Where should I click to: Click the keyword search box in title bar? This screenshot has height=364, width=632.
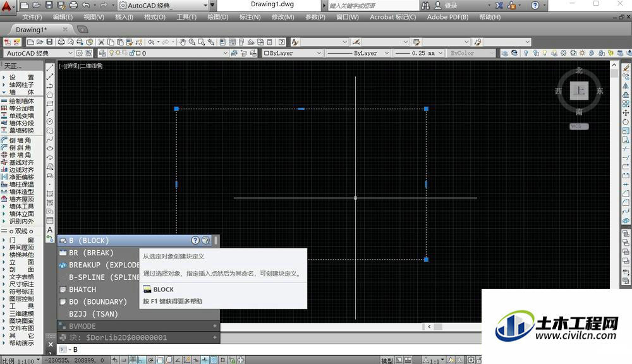point(373,5)
